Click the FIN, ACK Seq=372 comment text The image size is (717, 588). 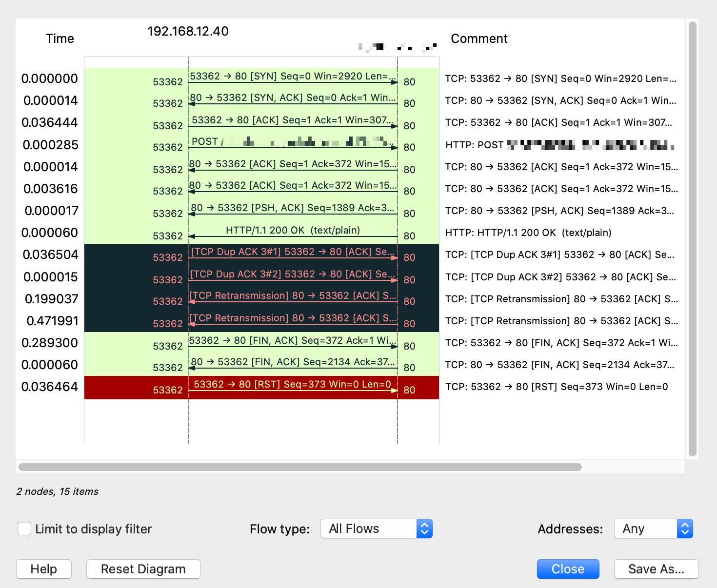(x=561, y=343)
